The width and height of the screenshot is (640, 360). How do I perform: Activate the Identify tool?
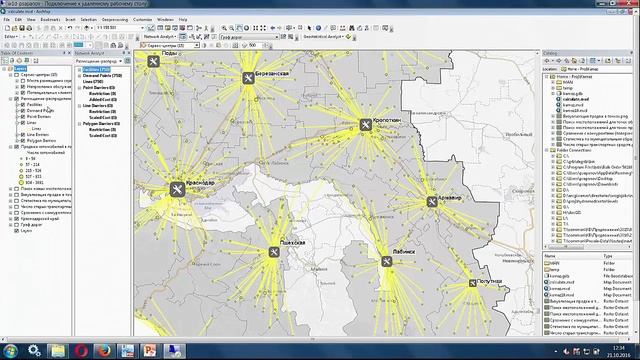(x=318, y=28)
